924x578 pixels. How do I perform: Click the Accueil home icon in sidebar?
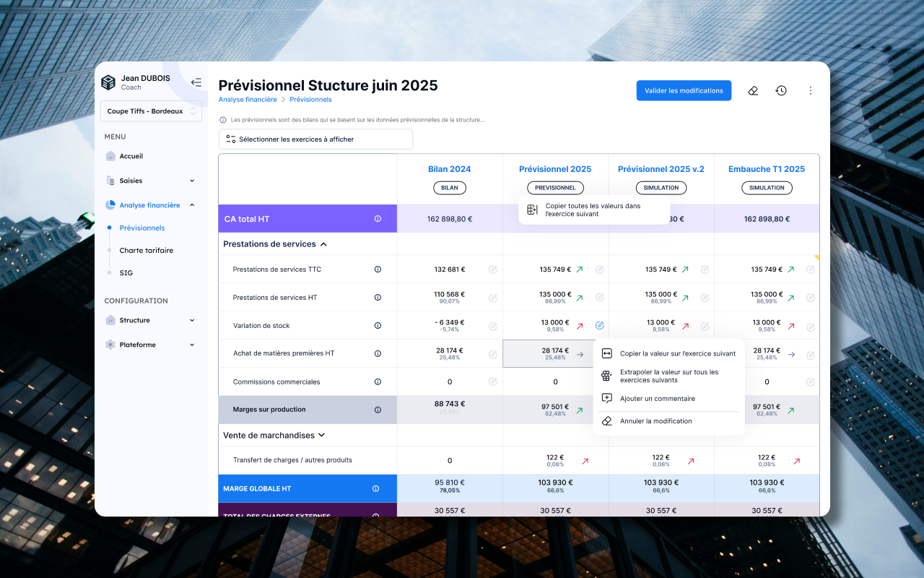point(110,156)
